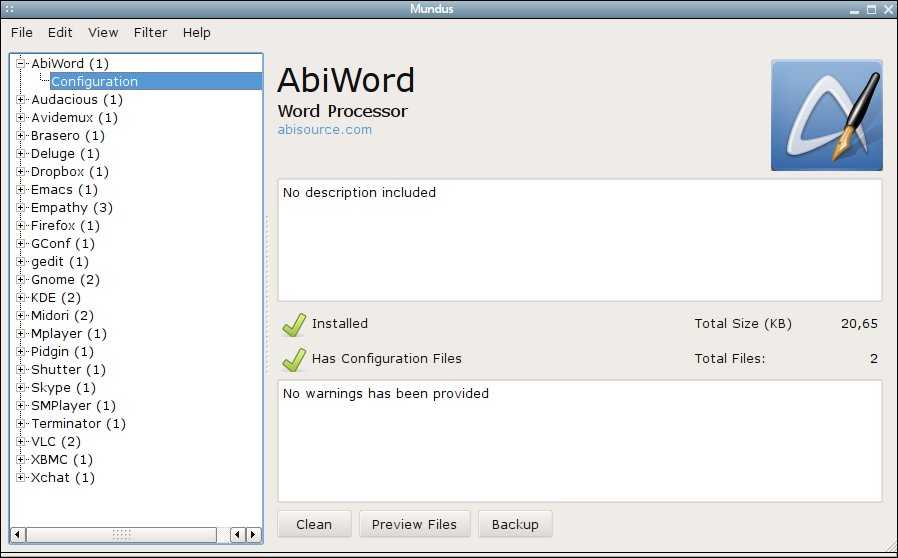
Task: Click the 'No warnings has been provided' box
Action: 580,441
